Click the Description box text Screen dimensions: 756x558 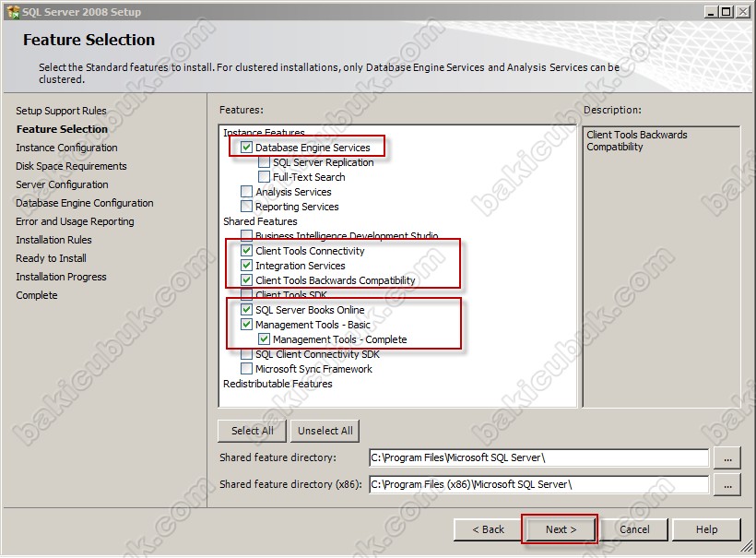(636, 140)
